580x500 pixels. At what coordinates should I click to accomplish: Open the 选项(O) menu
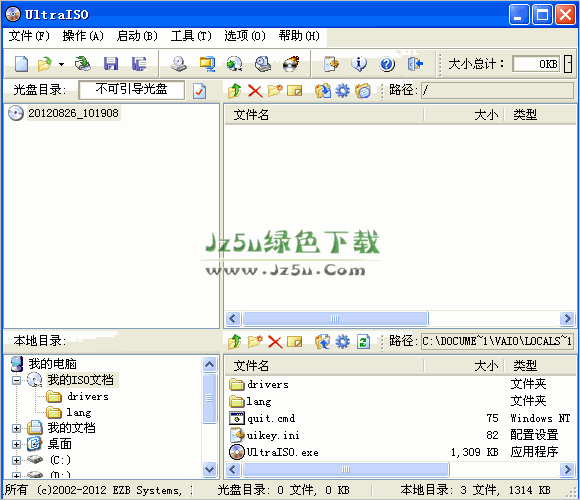[245, 36]
